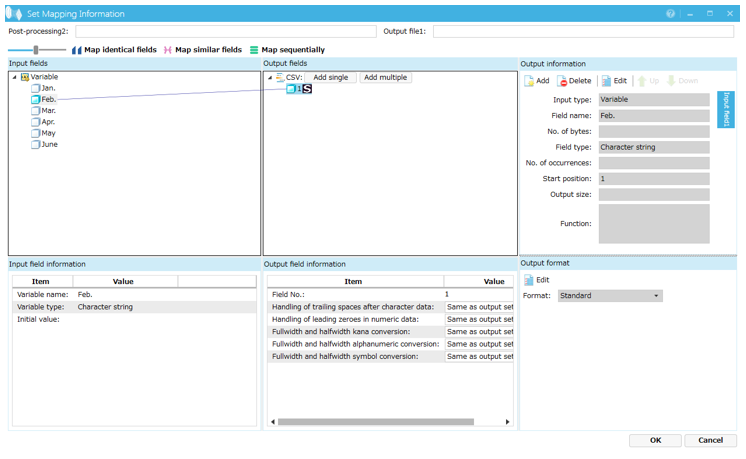Image resolution: width=746 pixels, height=459 pixels.
Task: Select the Mar. input field item
Action: pos(48,111)
